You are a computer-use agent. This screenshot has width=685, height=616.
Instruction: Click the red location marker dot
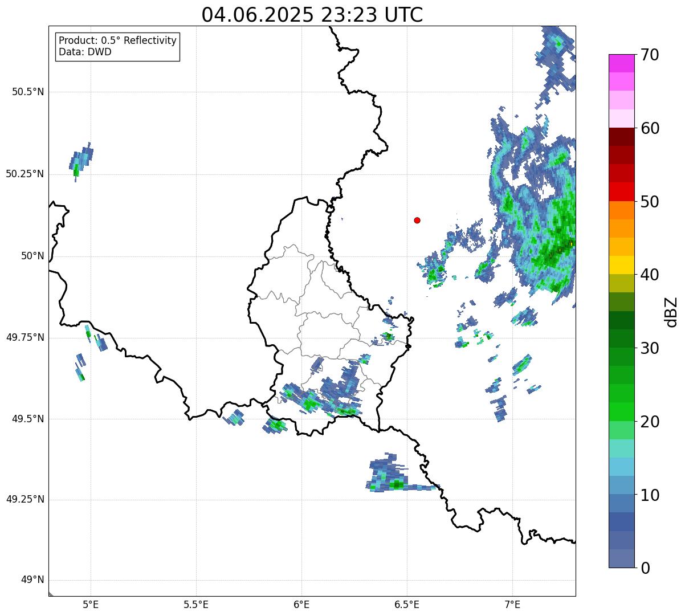click(417, 220)
